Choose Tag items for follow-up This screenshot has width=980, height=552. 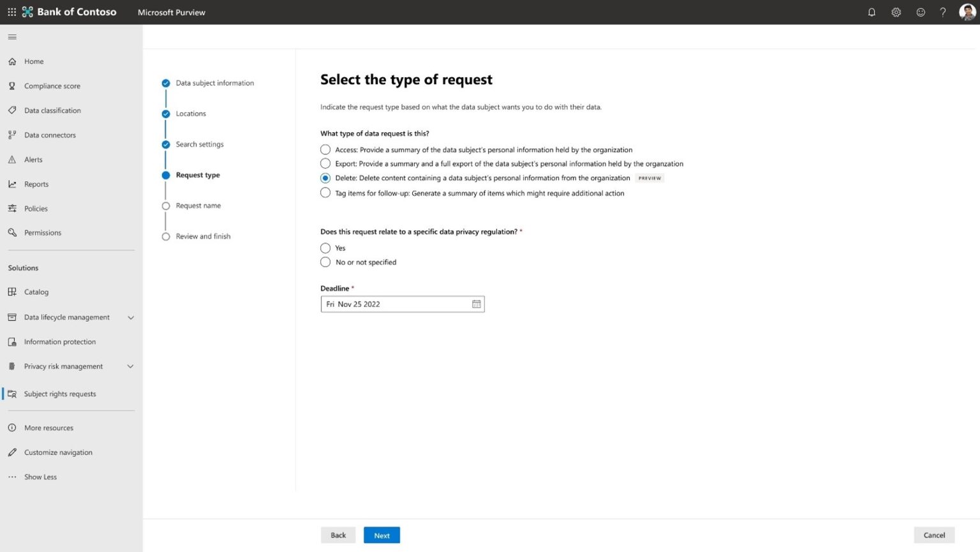point(325,193)
